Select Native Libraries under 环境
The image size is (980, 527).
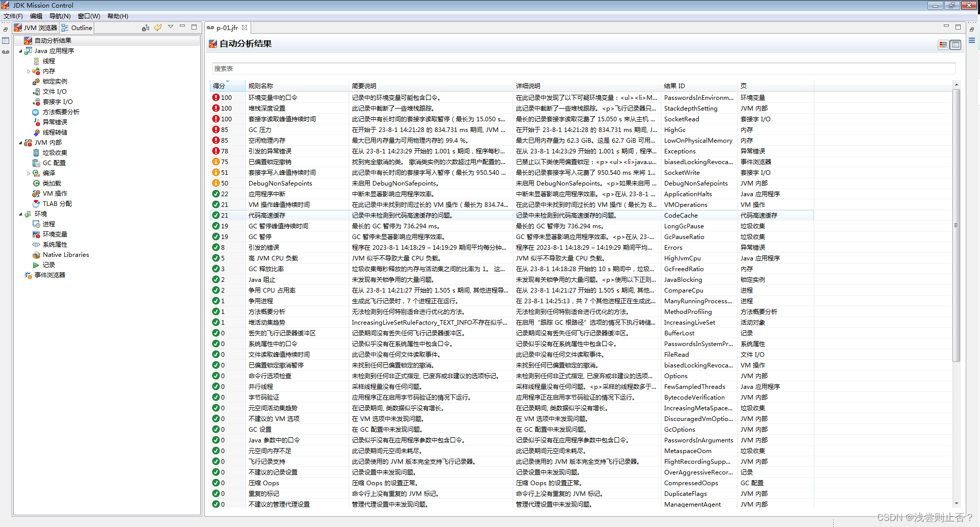(65, 254)
